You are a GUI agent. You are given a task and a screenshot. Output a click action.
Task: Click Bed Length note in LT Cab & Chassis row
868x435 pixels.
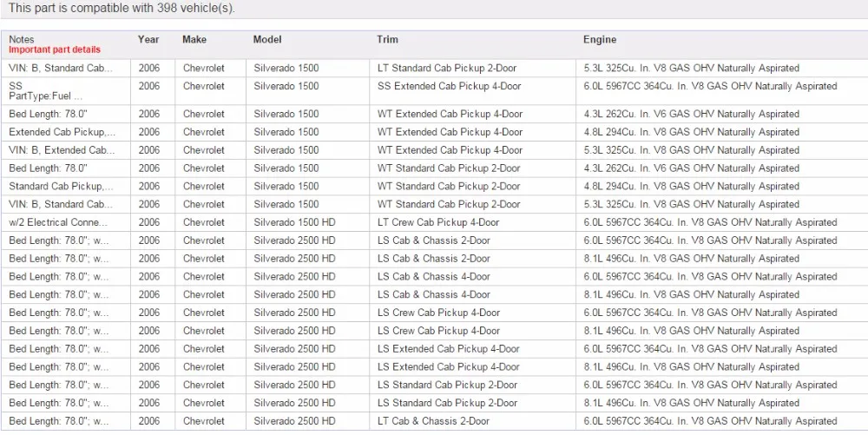click(x=59, y=421)
